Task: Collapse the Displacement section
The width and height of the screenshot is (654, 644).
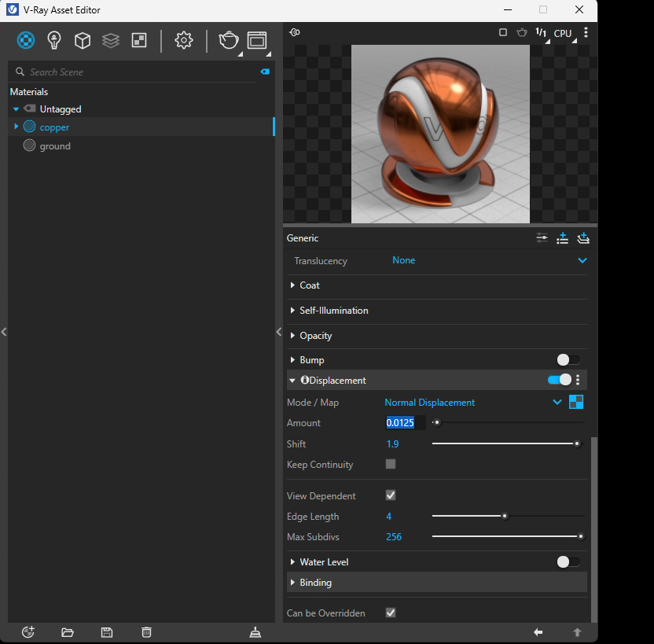Action: pos(292,381)
